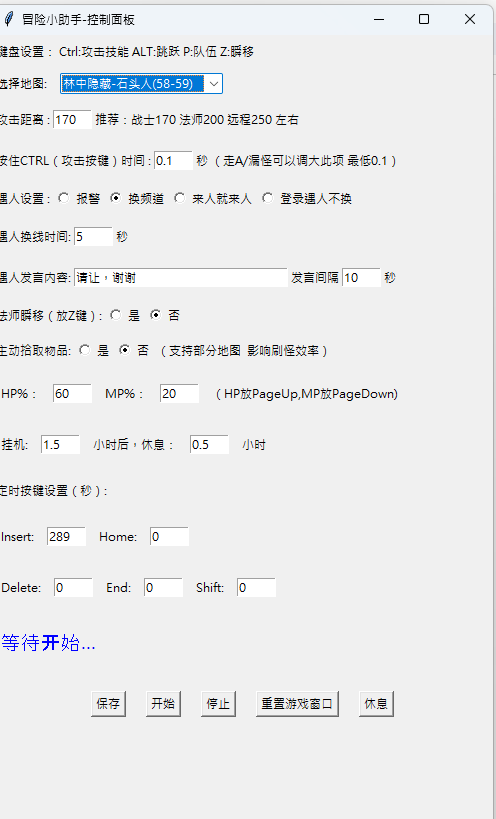The image size is (496, 819).
Task: Start the bot with 开始 button
Action: pos(163,704)
